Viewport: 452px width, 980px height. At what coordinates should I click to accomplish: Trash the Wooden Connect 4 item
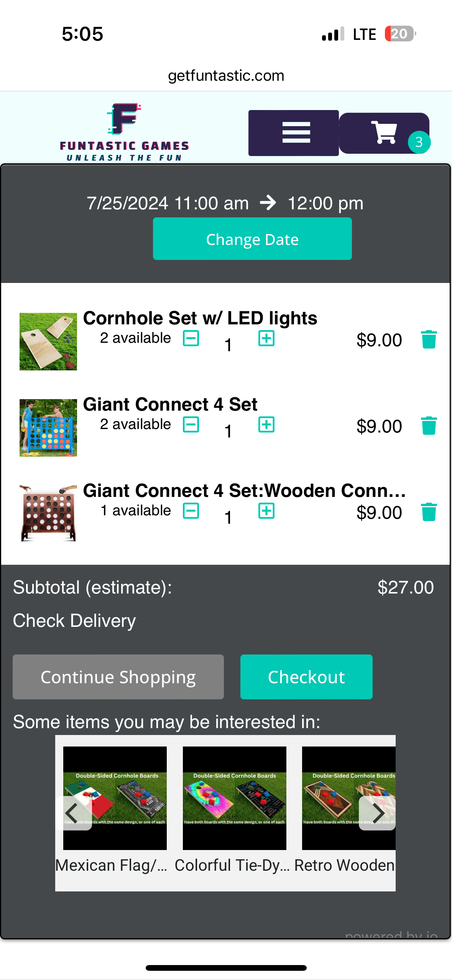[x=429, y=512]
